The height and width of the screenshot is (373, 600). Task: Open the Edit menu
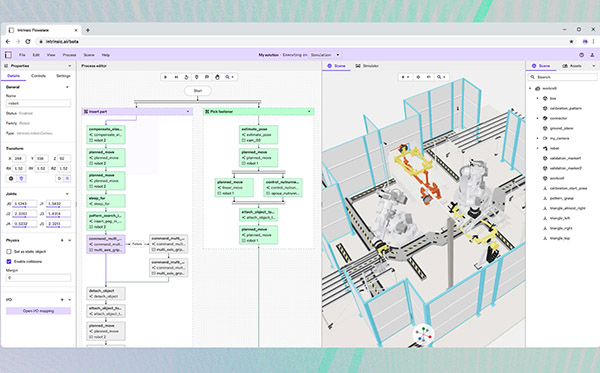36,55
